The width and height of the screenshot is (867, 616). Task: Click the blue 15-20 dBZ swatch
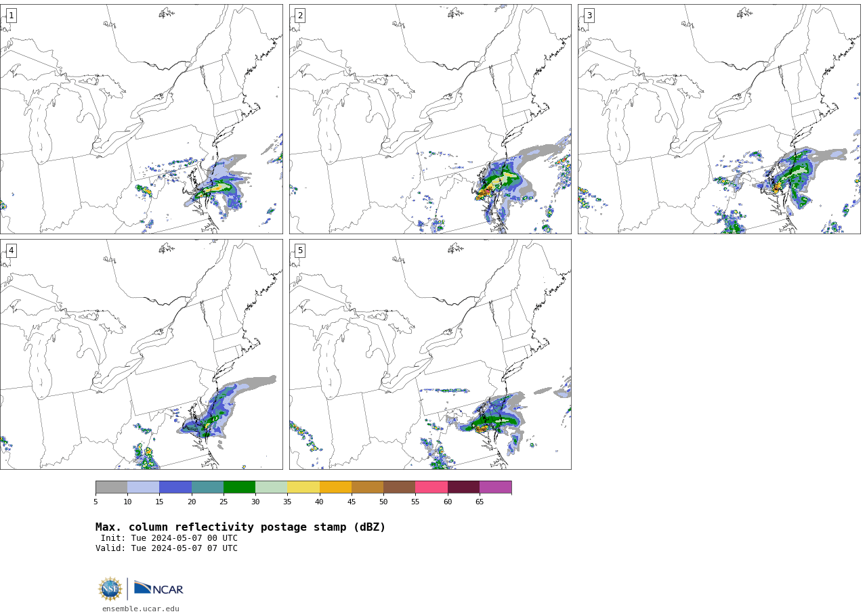pos(175,487)
